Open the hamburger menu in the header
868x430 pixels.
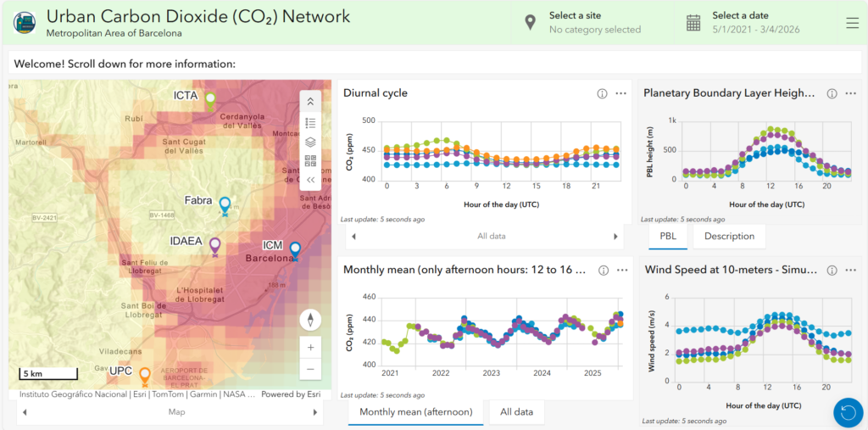[x=853, y=23]
